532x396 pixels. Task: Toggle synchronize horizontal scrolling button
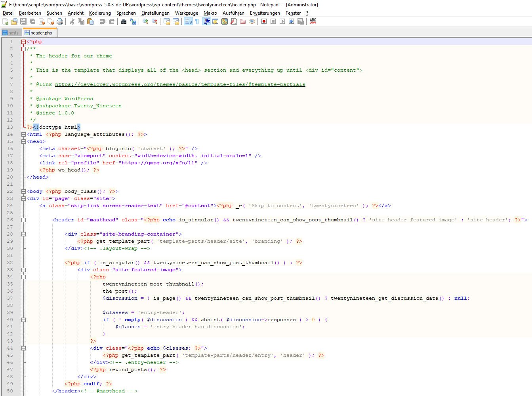coord(176,21)
